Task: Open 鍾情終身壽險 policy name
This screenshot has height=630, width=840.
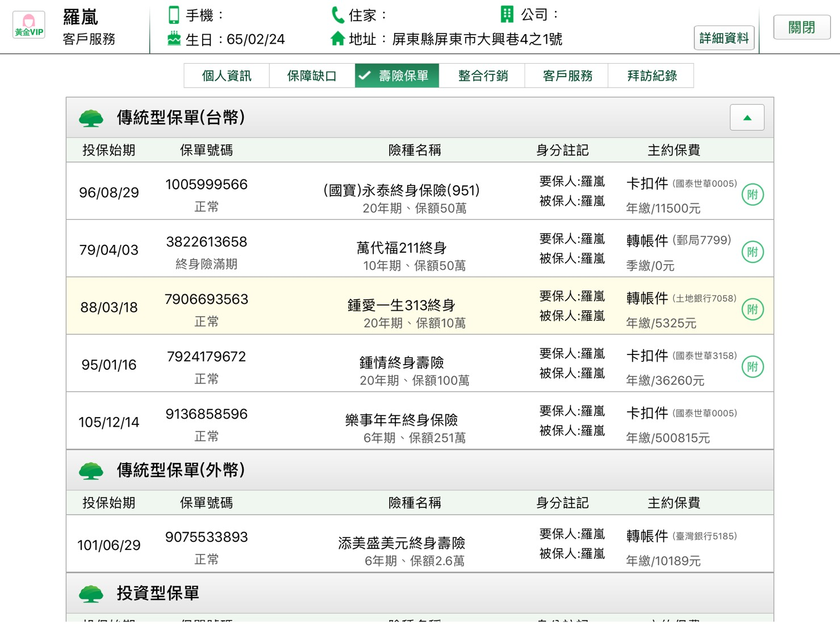Action: point(402,362)
